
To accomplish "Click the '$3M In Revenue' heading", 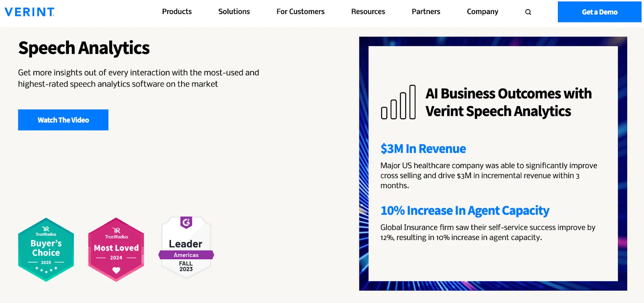I will point(423,149).
